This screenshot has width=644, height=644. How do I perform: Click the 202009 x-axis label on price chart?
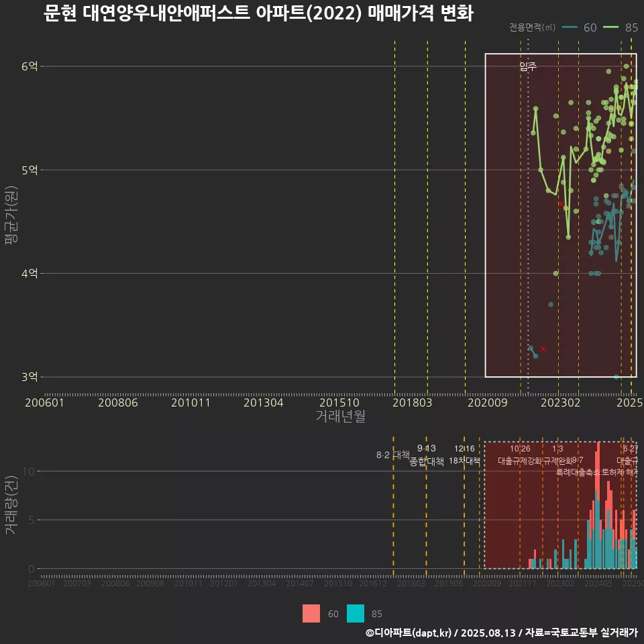tap(488, 402)
